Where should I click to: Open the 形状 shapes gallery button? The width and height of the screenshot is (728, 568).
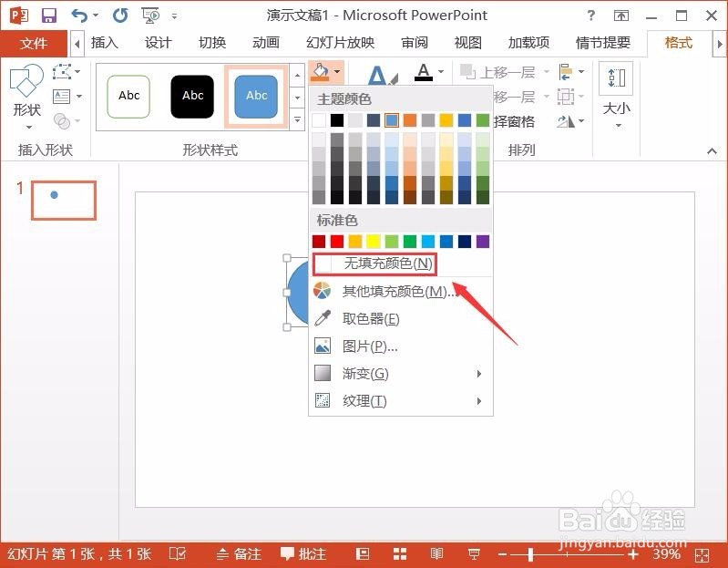coord(26,97)
